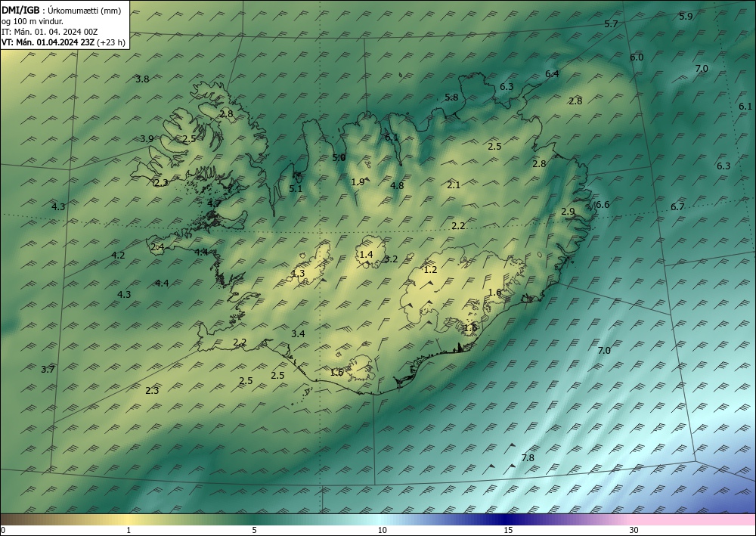
Task: Click the 2.4 value on Snæfellsnes peninsula
Action: click(158, 247)
